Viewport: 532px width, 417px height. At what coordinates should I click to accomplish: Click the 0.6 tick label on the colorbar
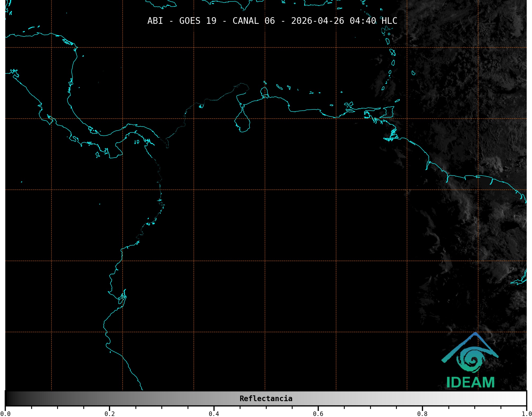click(x=318, y=414)
